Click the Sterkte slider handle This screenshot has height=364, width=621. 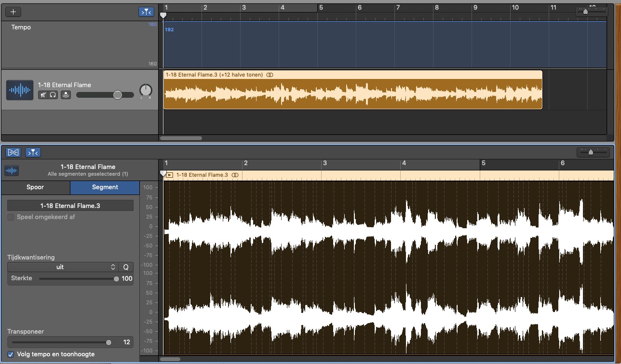(x=116, y=279)
